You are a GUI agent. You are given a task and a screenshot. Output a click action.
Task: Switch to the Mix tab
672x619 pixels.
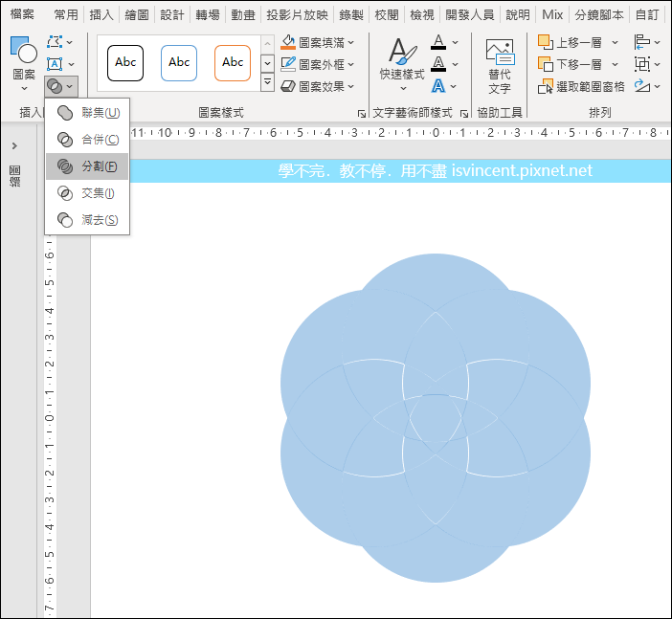point(552,15)
